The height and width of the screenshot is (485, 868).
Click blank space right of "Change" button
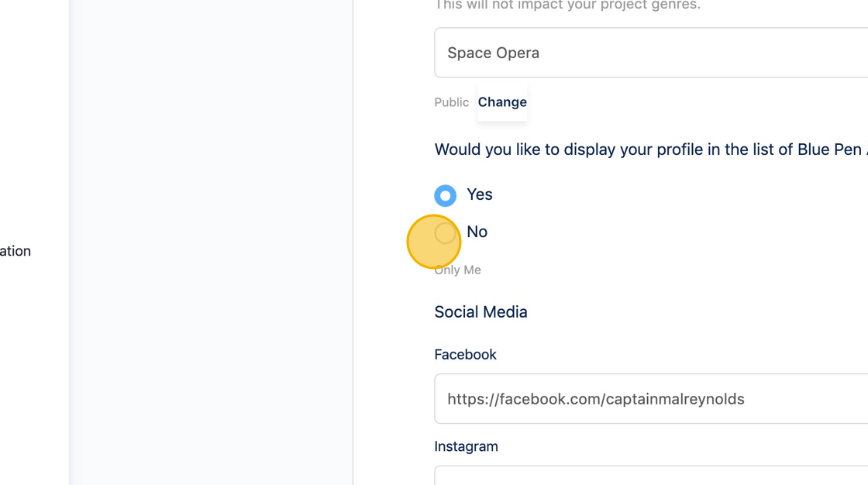click(659, 102)
